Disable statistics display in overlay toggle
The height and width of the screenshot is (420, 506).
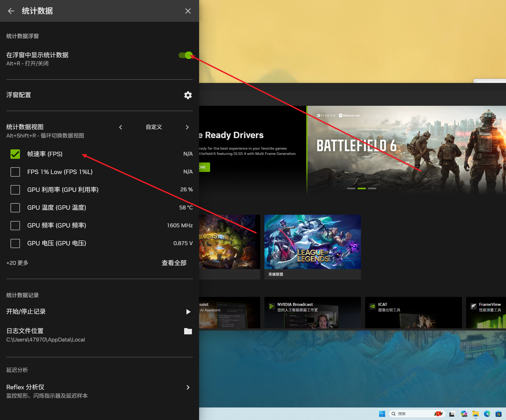pyautogui.click(x=186, y=55)
